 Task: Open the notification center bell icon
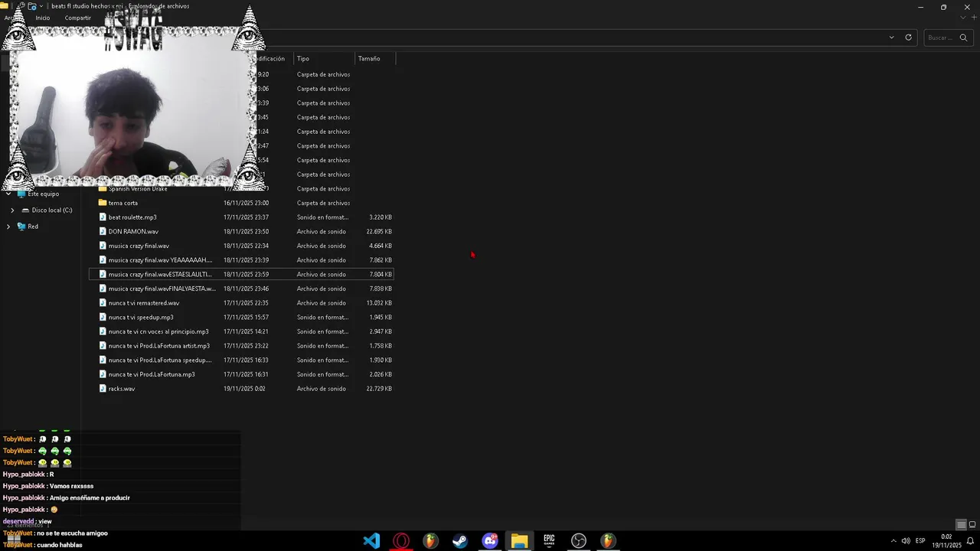[970, 541]
